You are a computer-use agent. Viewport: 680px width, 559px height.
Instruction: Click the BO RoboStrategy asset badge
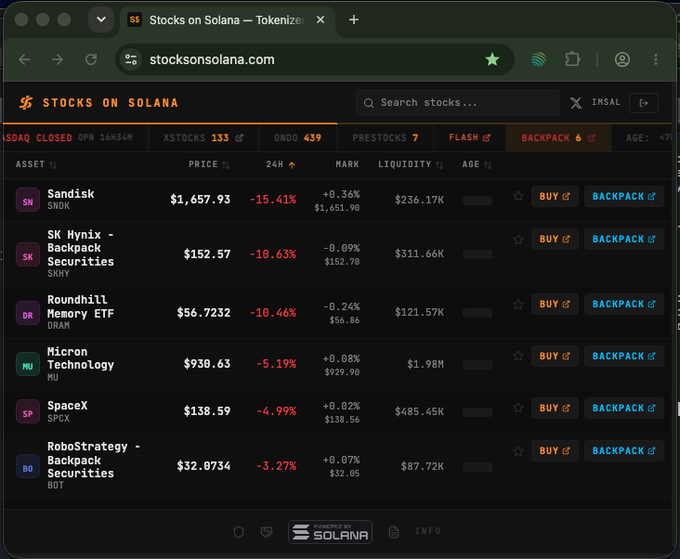click(x=28, y=466)
